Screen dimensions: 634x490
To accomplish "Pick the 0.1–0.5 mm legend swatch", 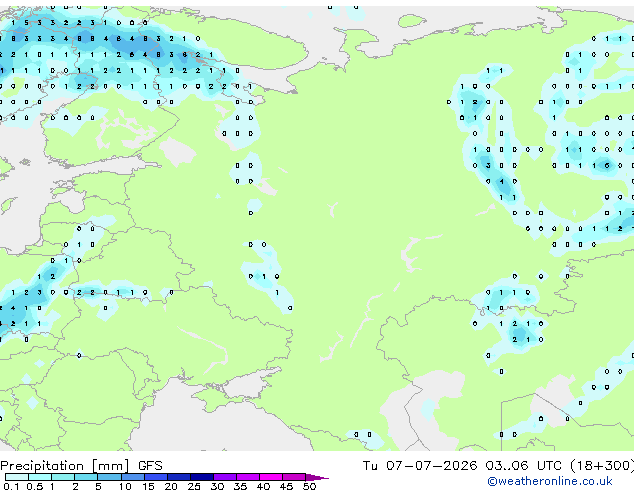I will coord(17,477).
